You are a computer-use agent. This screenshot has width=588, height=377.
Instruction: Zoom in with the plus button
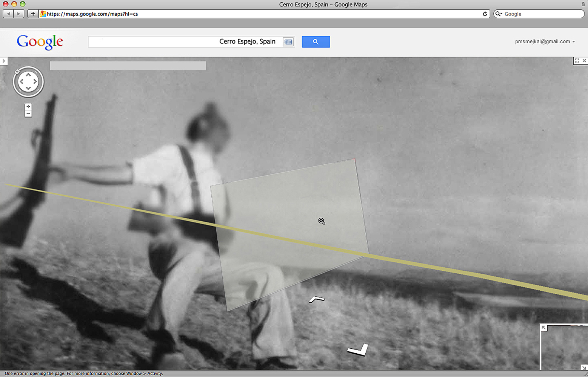pyautogui.click(x=28, y=107)
